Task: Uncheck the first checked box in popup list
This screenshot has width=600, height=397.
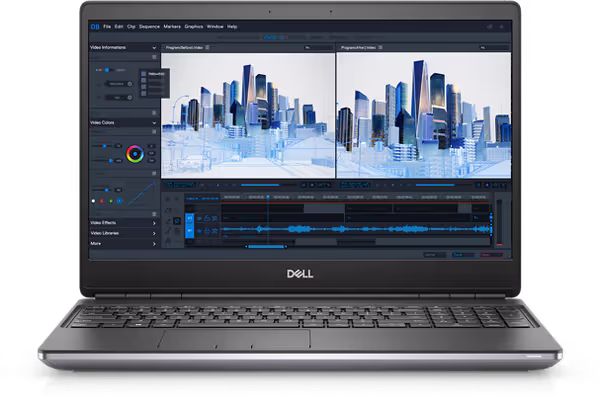Action: 144,74
